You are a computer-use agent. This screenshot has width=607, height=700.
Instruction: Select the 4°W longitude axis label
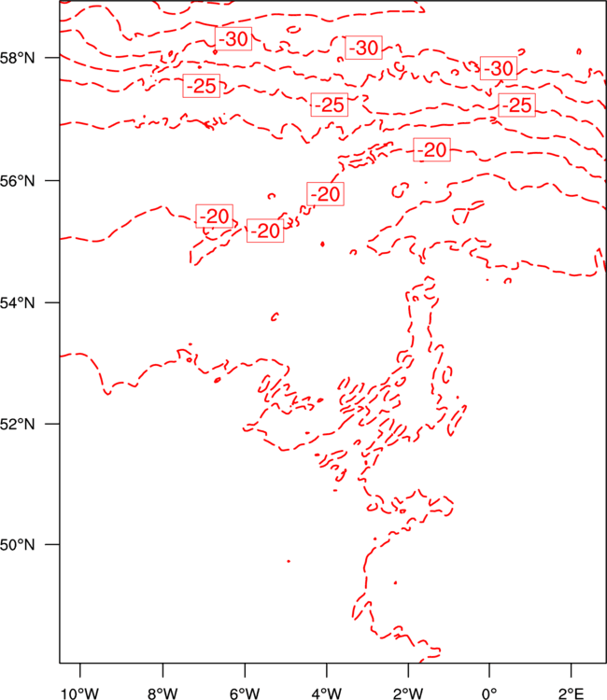tap(327, 693)
